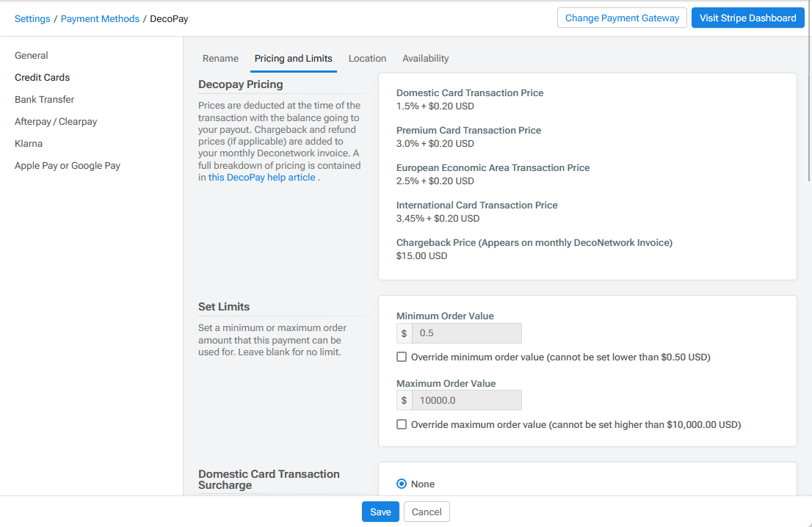This screenshot has height=527, width=812.
Task: Open the Klarna payment method page
Action: pos(28,143)
